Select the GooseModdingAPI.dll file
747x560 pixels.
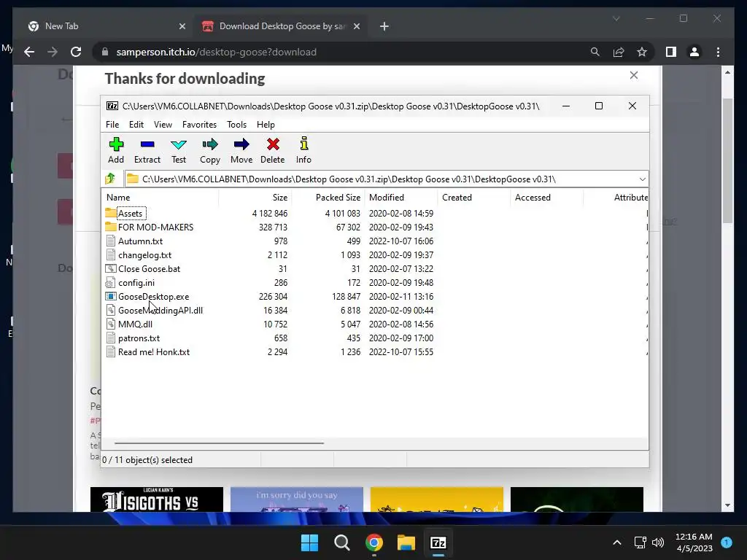click(x=154, y=310)
